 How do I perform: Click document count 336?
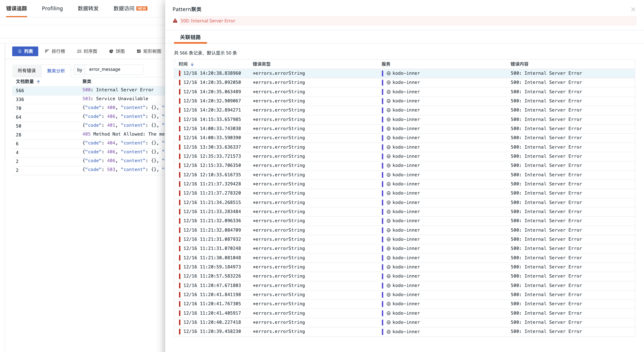pyautogui.click(x=20, y=100)
